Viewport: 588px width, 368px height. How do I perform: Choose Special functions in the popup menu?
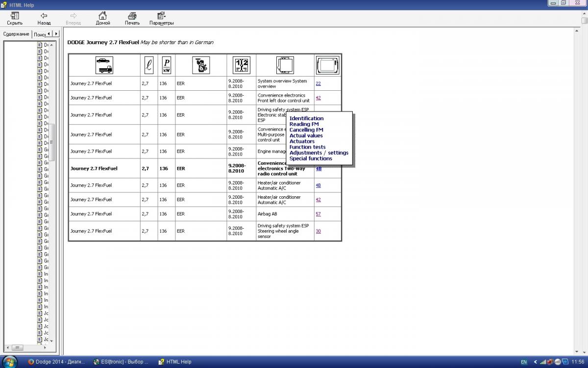pos(311,158)
